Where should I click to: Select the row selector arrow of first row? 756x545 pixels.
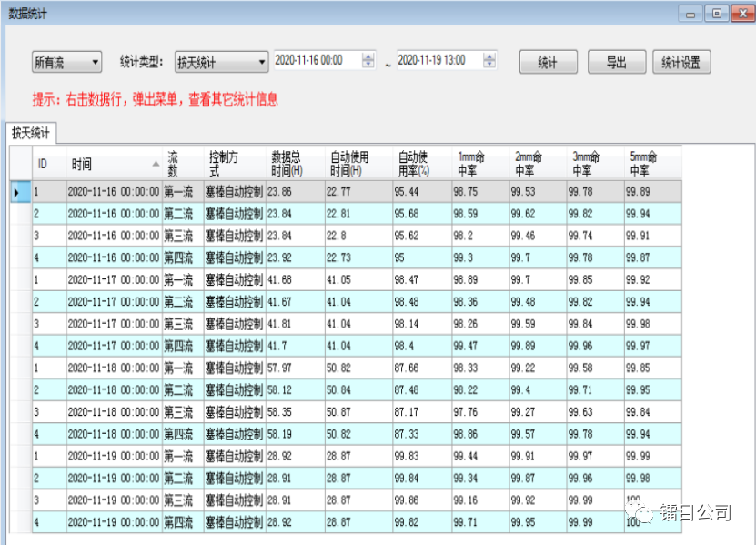tap(17, 192)
